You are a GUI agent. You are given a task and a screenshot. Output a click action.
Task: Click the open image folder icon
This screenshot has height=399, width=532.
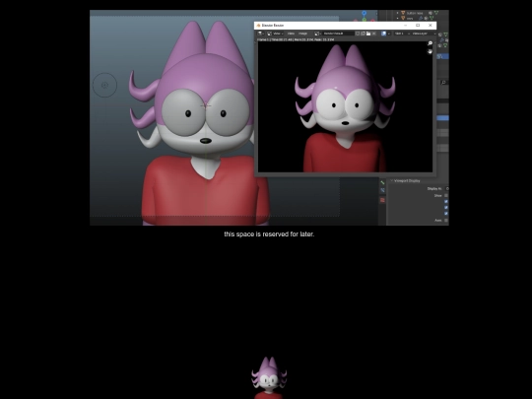tap(368, 33)
